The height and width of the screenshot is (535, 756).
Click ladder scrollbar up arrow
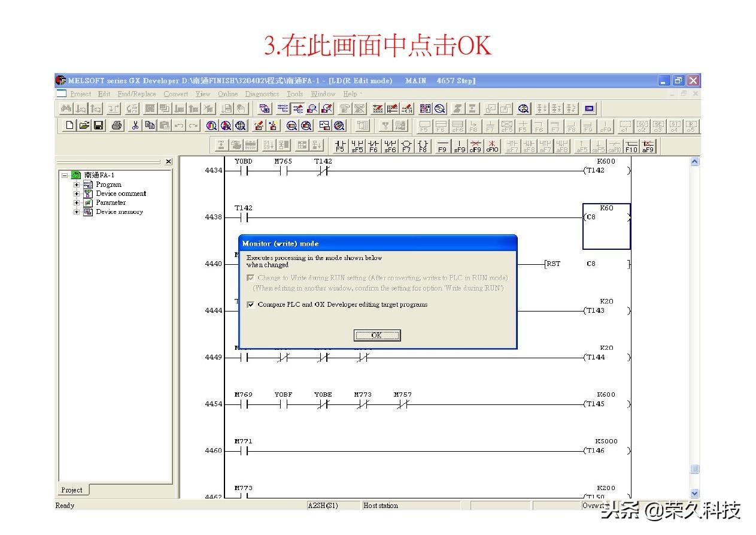[694, 162]
